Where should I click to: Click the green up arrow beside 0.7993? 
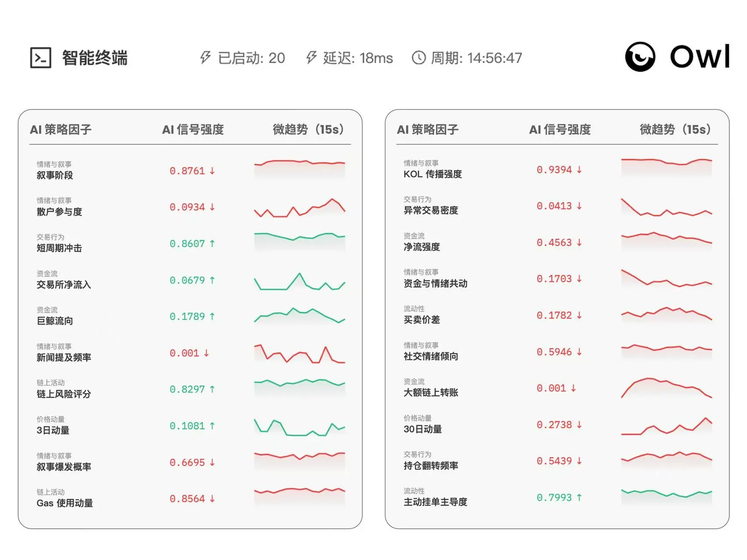pos(579,497)
